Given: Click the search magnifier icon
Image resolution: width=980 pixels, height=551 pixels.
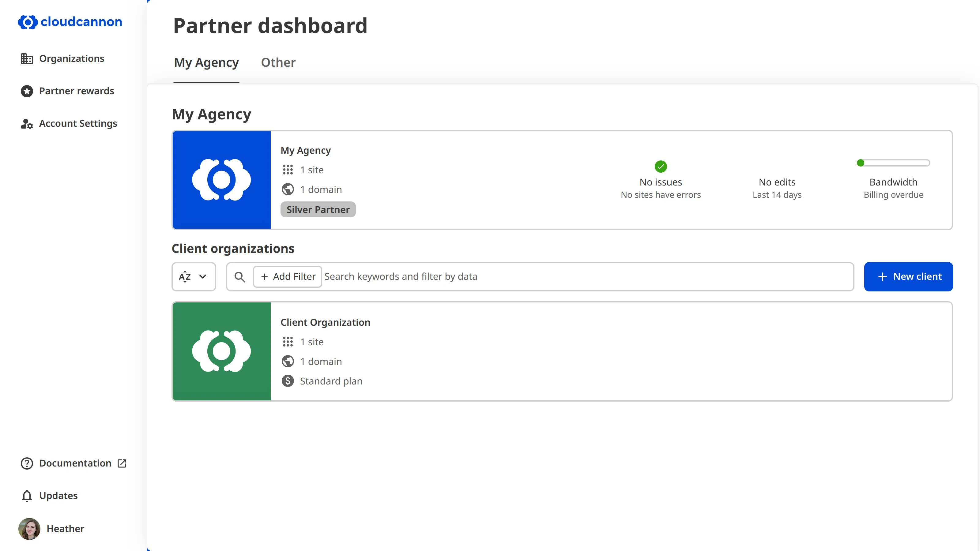Looking at the screenshot, I should (x=240, y=277).
